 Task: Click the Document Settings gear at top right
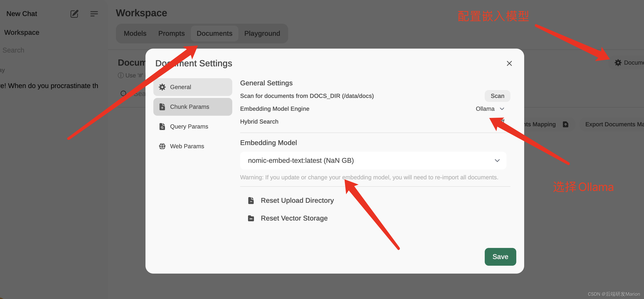click(618, 63)
